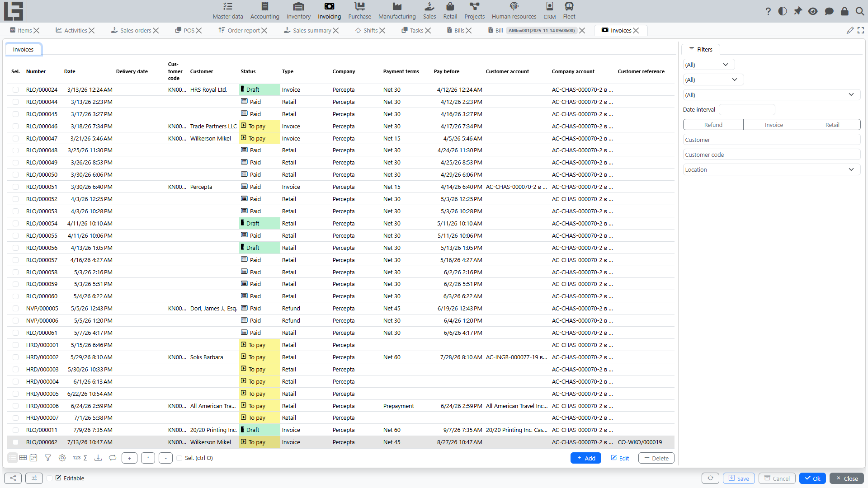Screen dimensions: 868x488
Task: Open the chat bubble icon
Action: 829,11
